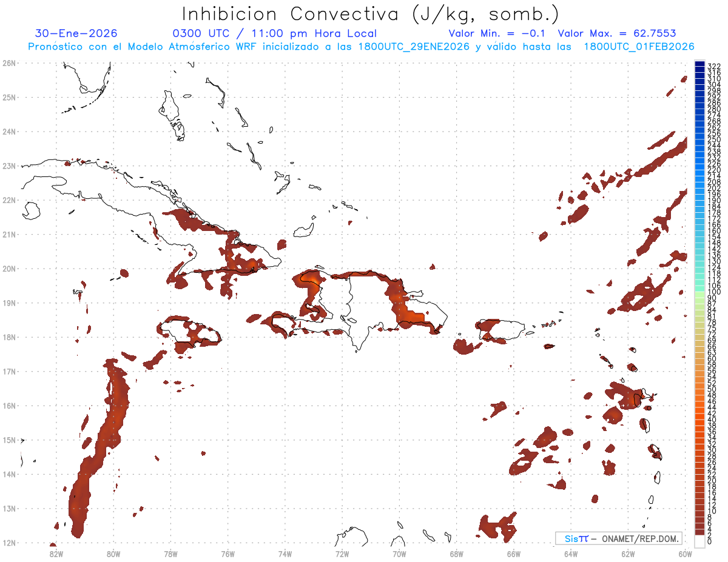Click the 13N latitude axis label
The image size is (728, 562).
9,508
